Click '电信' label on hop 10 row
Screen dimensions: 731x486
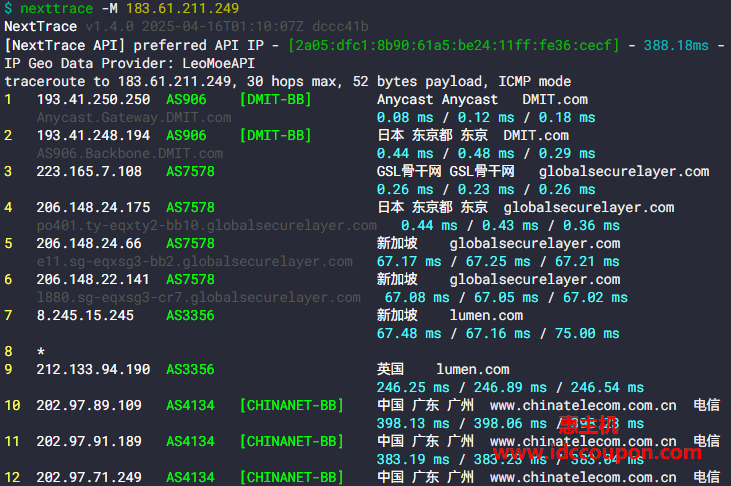click(x=707, y=405)
